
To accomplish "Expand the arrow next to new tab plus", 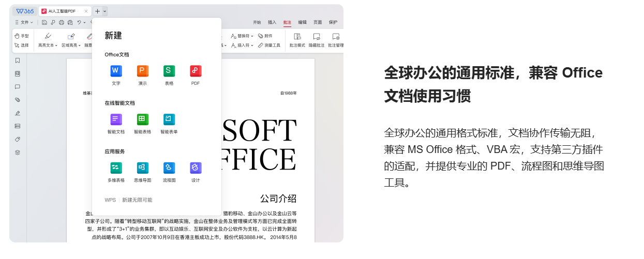I will point(105,11).
